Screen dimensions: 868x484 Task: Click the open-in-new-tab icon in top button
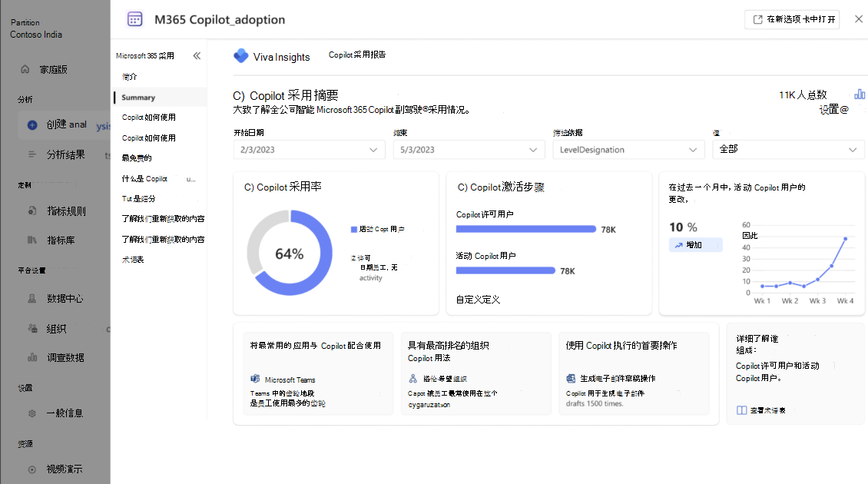point(758,19)
